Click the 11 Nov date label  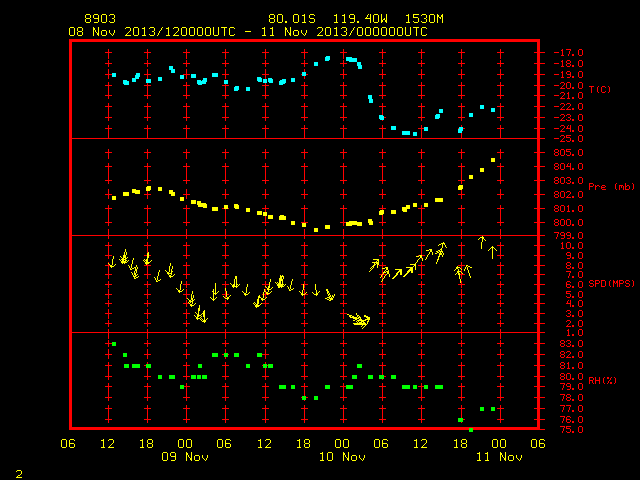pyautogui.click(x=499, y=457)
